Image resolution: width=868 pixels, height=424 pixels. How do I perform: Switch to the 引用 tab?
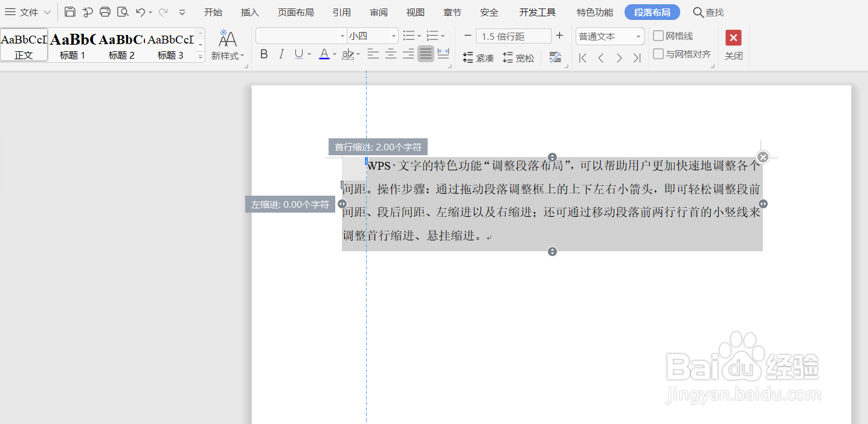pyautogui.click(x=341, y=12)
